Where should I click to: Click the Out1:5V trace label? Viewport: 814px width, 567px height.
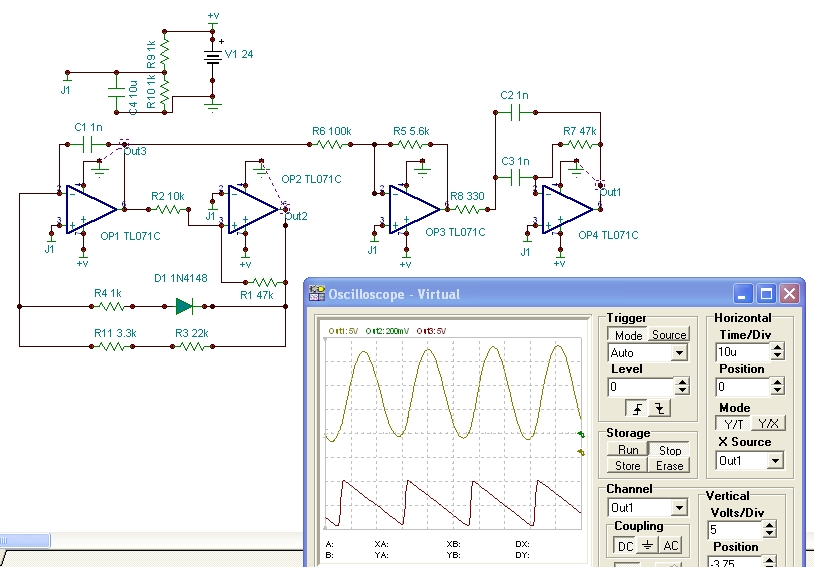pos(343,331)
